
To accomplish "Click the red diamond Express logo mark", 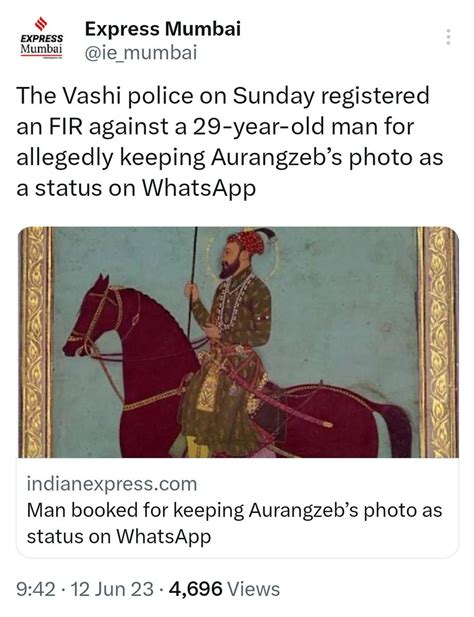I will click(x=41, y=24).
